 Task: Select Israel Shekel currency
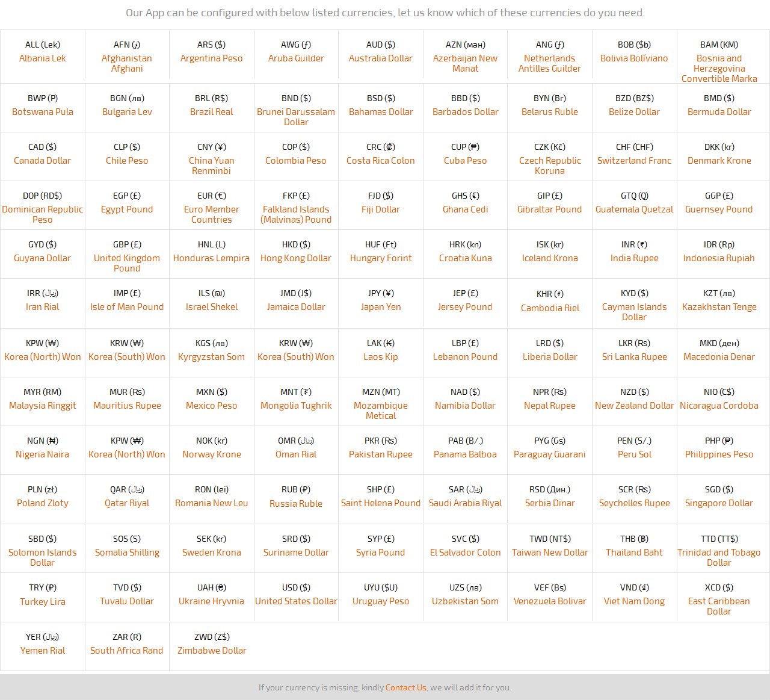tap(212, 307)
